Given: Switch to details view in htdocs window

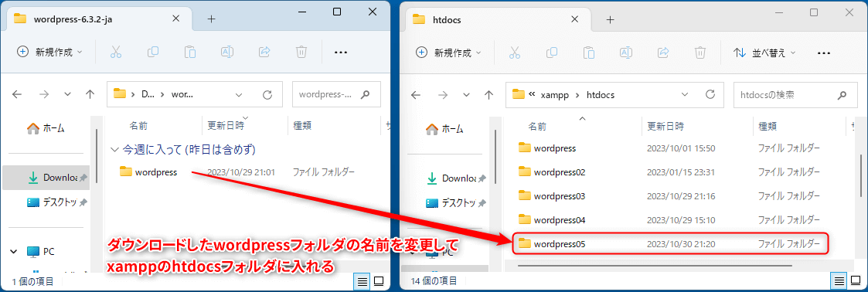Looking at the screenshot, I should coord(839,281).
